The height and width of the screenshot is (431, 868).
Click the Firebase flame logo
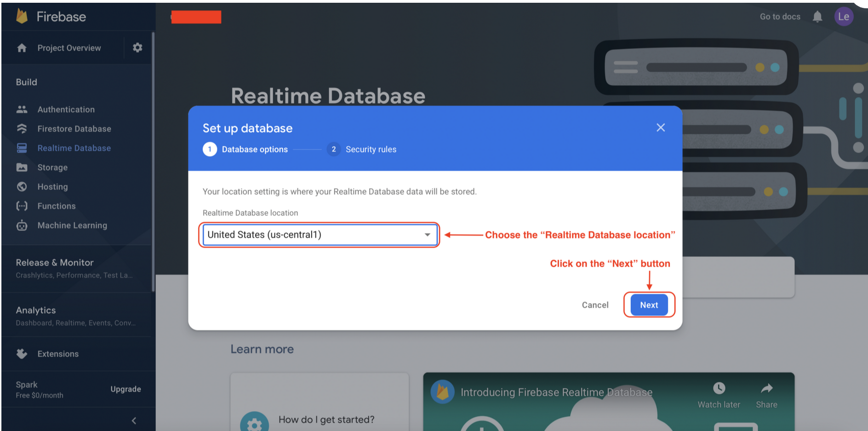click(x=22, y=16)
